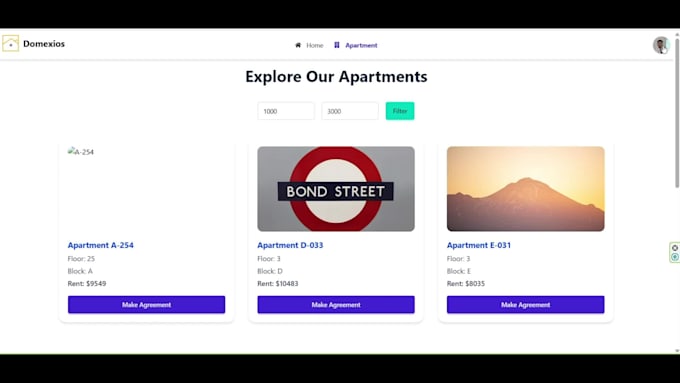Click the Explore Our Apartments heading

pos(336,77)
